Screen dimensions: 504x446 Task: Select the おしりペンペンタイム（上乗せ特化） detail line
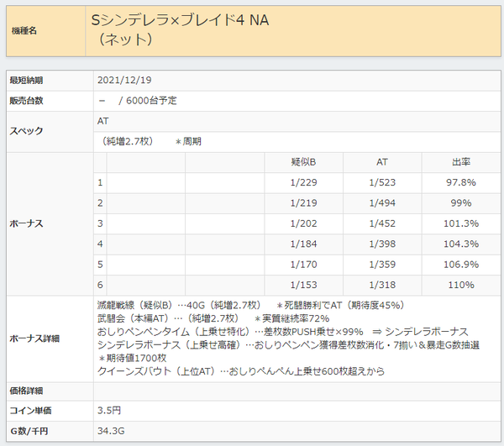pos(282,332)
